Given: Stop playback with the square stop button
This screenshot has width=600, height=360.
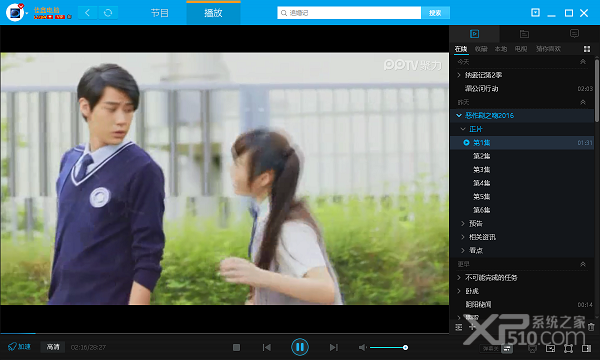Looking at the screenshot, I should (x=236, y=347).
